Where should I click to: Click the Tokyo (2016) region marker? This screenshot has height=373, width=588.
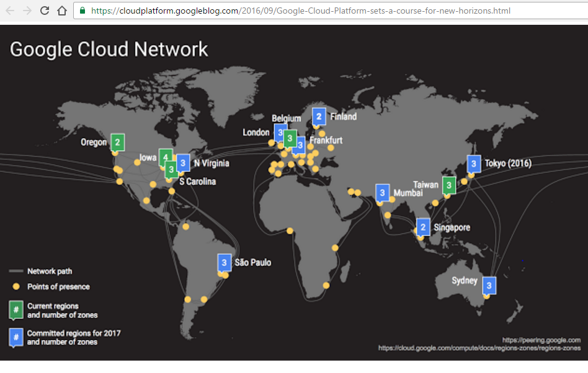coord(474,164)
